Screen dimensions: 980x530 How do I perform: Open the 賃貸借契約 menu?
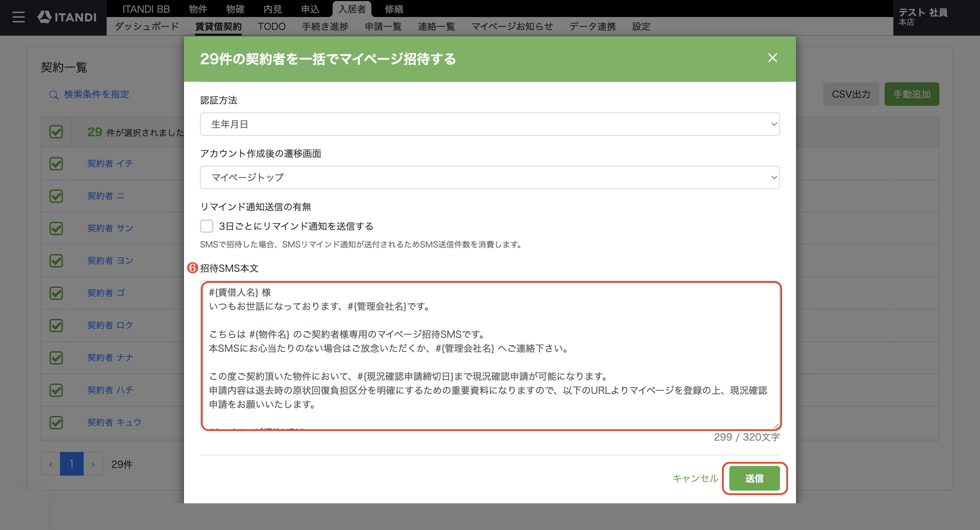[x=218, y=26]
